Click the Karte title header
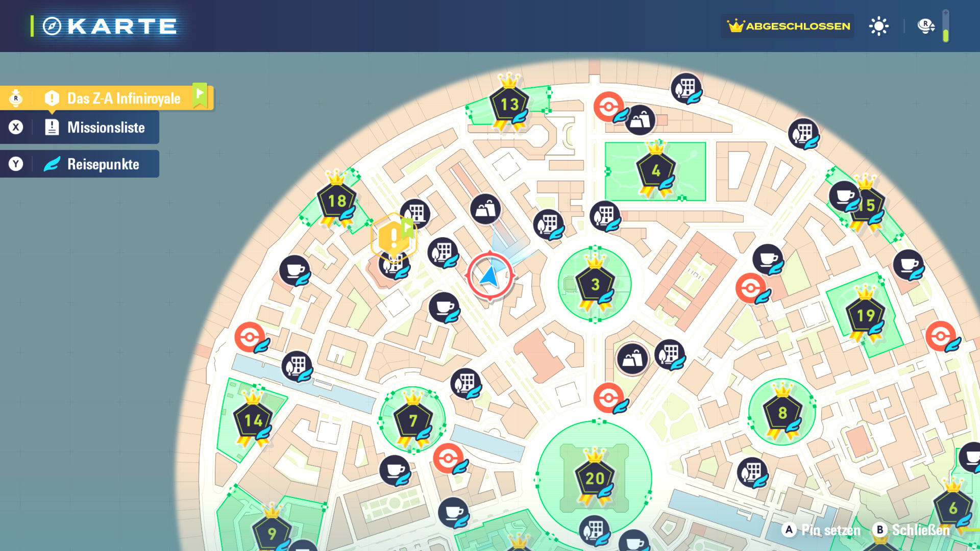The width and height of the screenshot is (980, 551). coord(110,26)
